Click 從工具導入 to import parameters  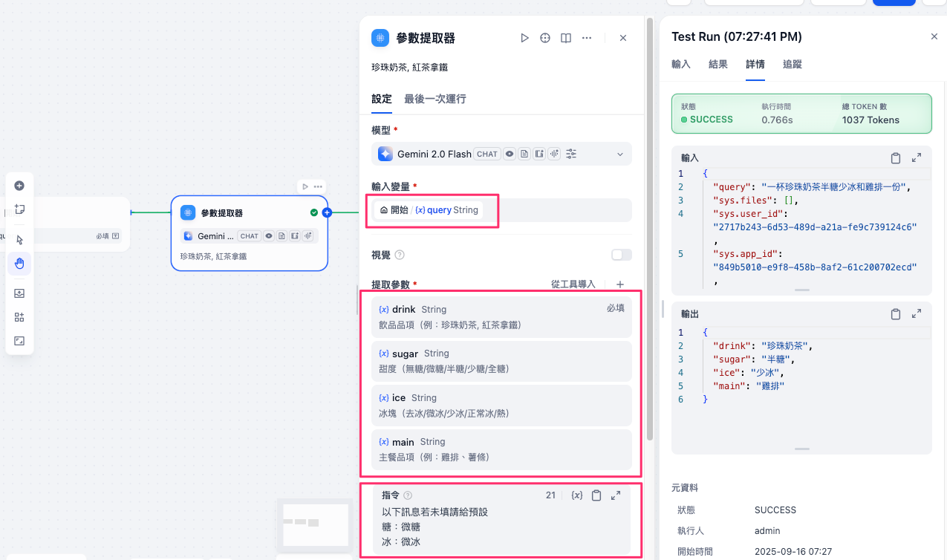tap(573, 284)
